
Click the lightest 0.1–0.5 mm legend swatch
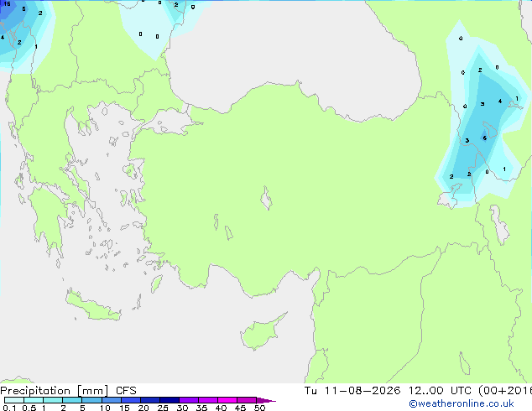click(14, 400)
